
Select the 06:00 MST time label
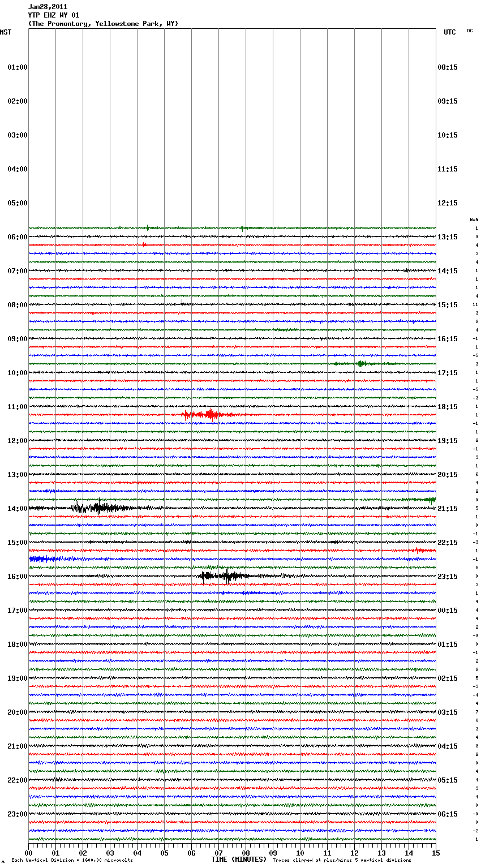pos(17,237)
